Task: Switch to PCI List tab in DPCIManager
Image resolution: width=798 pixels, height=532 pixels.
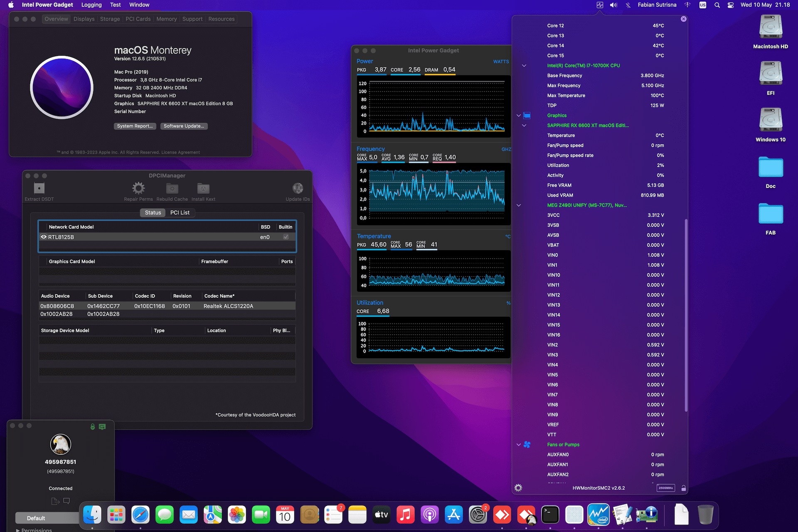Action: click(180, 212)
